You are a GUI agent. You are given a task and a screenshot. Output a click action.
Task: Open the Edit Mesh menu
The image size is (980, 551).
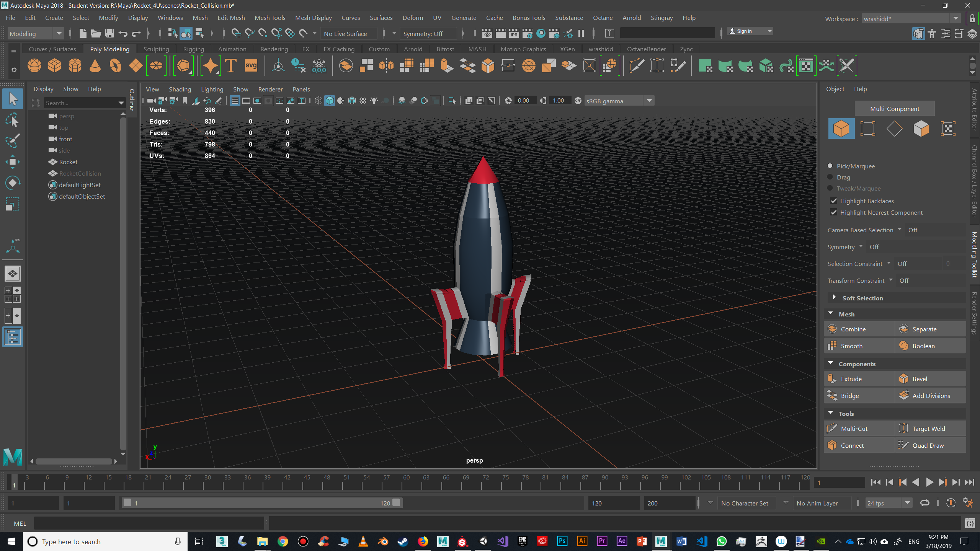231,18
